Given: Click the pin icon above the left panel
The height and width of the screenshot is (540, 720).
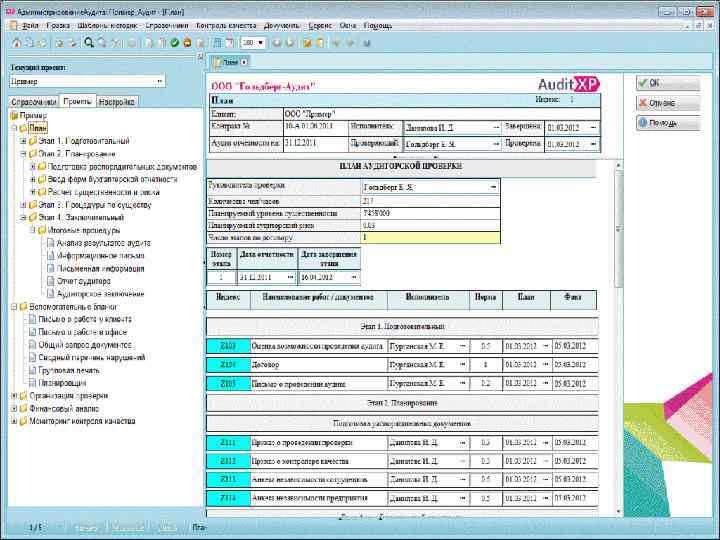Looking at the screenshot, I should (200, 56).
